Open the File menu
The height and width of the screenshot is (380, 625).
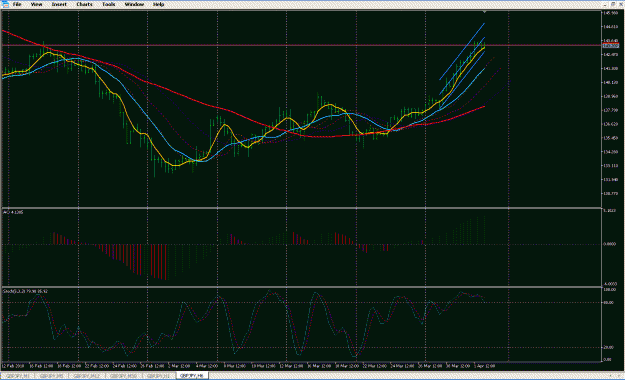coord(17,4)
